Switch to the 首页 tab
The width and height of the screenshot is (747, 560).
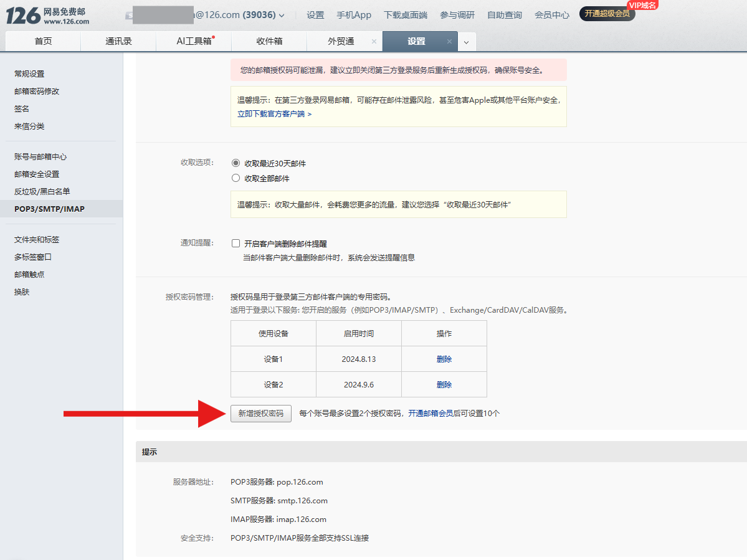pyautogui.click(x=44, y=42)
